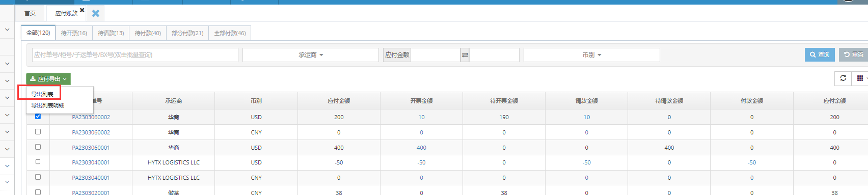Click the 应付单号/柜号 search input field
This screenshot has width=868, height=195.
(135, 55)
